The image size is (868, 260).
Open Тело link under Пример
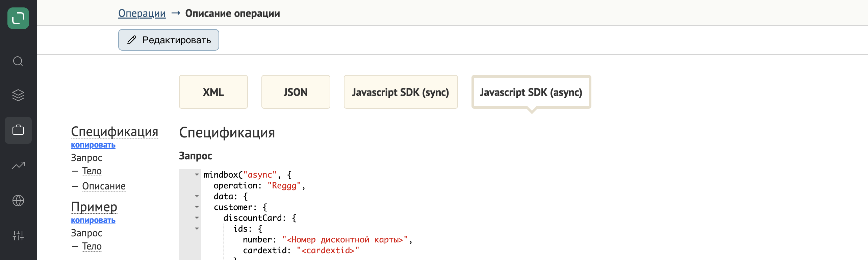[x=92, y=246]
